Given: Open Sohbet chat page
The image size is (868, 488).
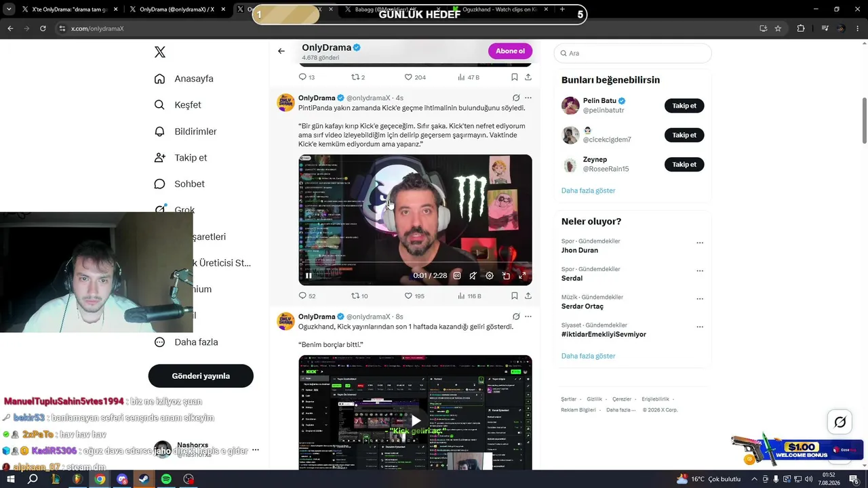Looking at the screenshot, I should [179, 184].
